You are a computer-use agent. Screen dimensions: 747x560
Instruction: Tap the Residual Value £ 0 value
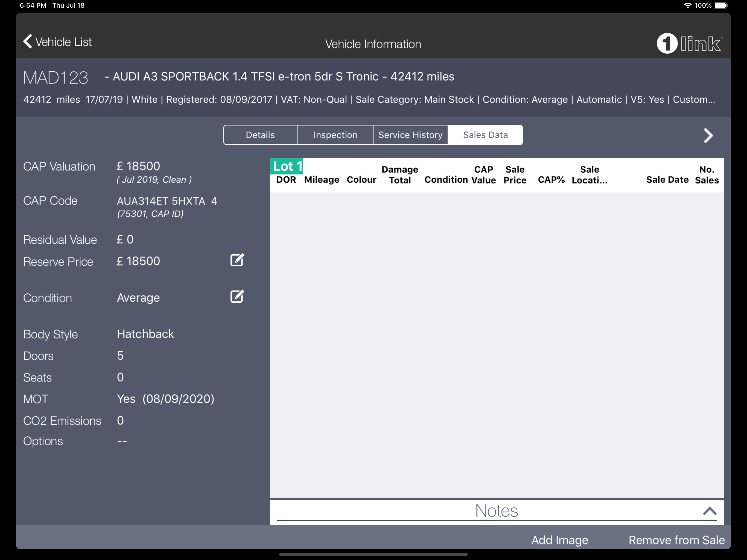pyautogui.click(x=125, y=240)
